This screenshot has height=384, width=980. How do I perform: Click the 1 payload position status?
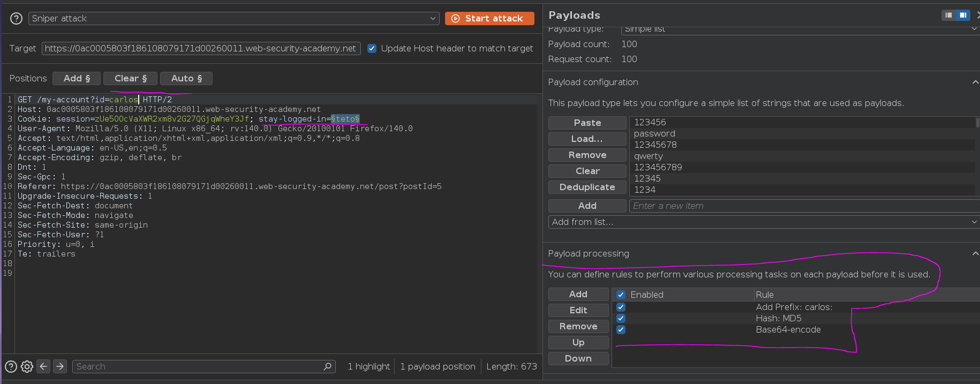[438, 366]
